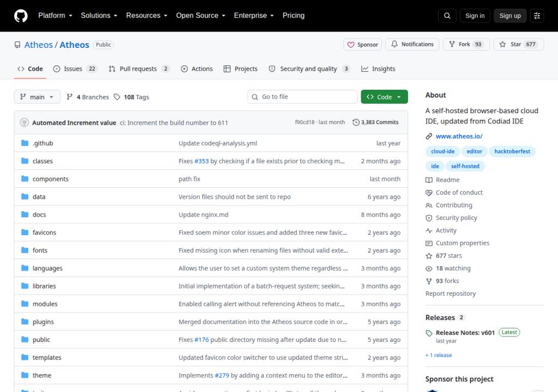Open Notifications bell button

tap(413, 44)
